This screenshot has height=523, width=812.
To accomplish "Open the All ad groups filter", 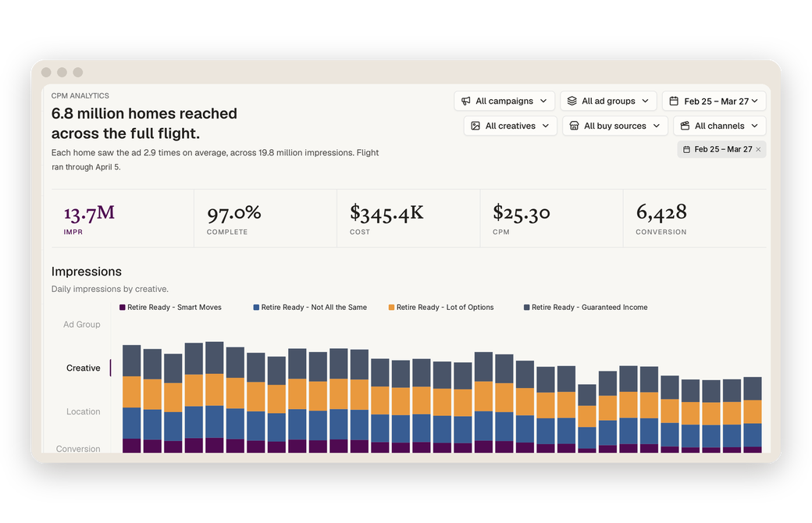I will [x=608, y=101].
